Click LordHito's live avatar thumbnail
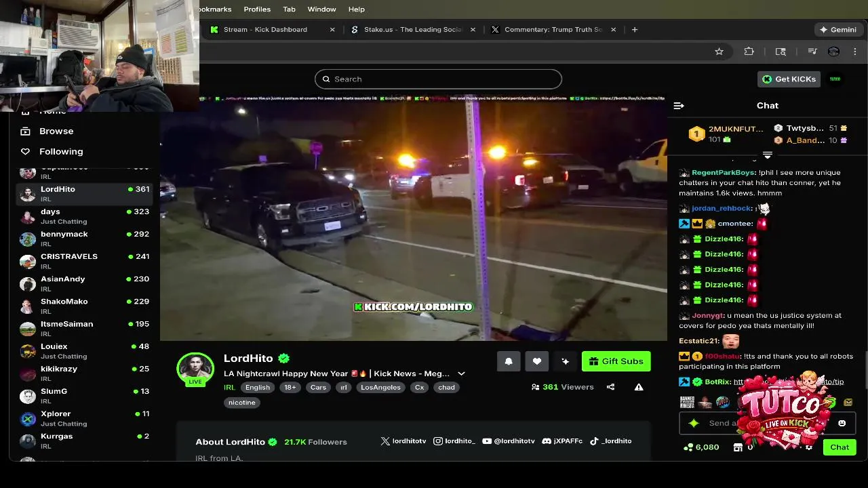The width and height of the screenshot is (868, 488). click(195, 369)
